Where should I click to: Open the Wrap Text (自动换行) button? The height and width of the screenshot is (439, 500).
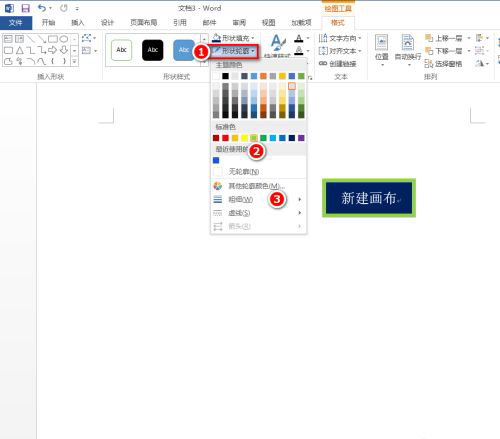pyautogui.click(x=408, y=50)
